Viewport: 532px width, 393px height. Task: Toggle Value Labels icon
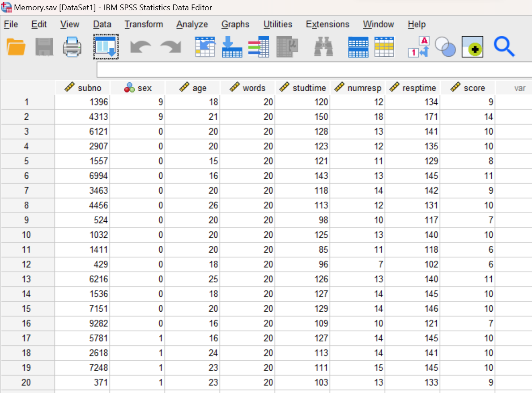(419, 47)
